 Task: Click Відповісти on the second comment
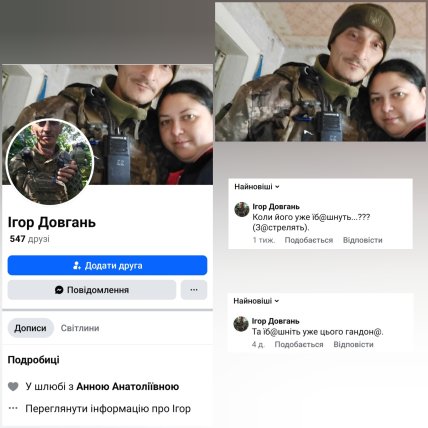pos(353,344)
